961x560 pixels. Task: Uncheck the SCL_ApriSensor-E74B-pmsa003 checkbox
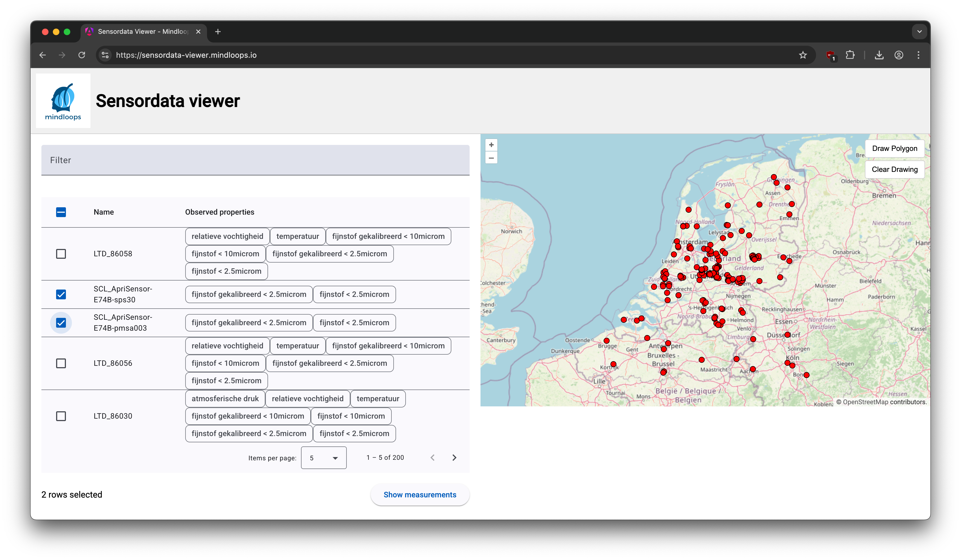click(x=61, y=323)
